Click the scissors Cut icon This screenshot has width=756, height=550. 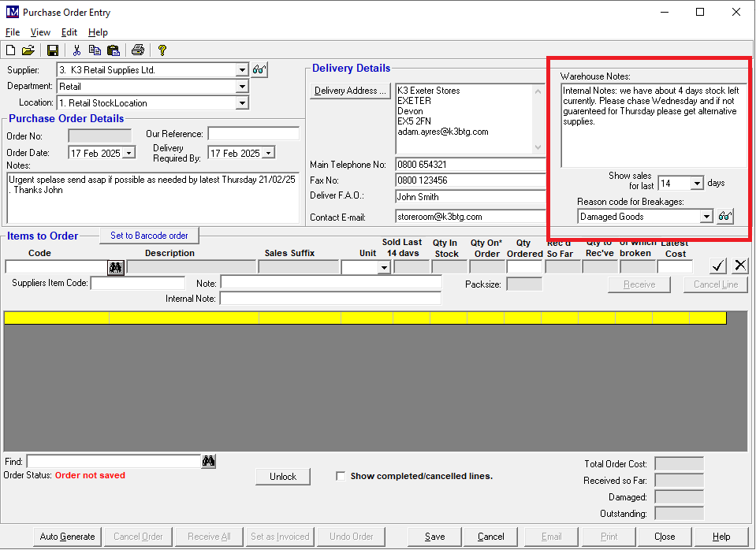76,50
